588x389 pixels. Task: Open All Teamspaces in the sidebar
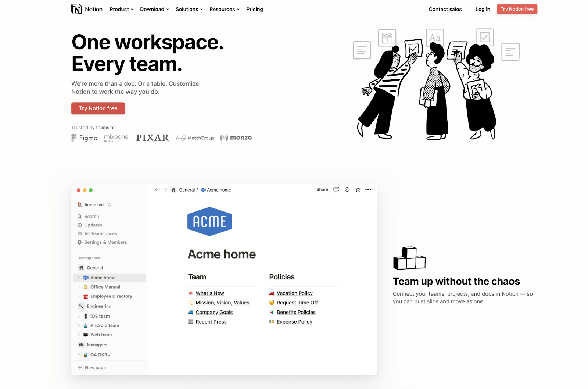click(97, 234)
